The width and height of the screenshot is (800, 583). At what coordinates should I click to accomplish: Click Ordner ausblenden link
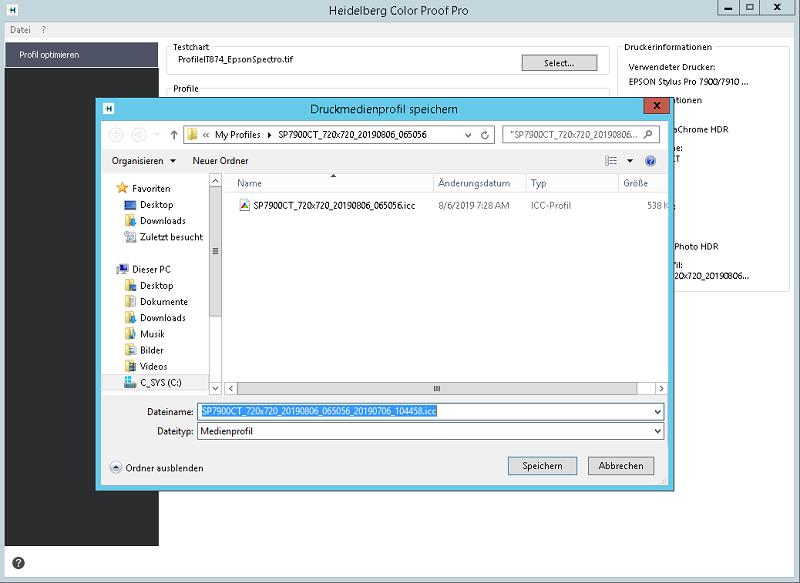(164, 468)
